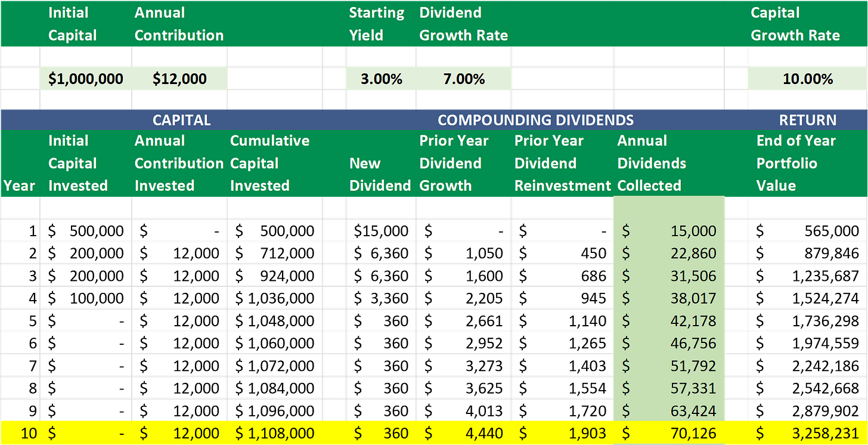
Task: Click the Annual Dividends Collected column header
Action: tap(669, 163)
